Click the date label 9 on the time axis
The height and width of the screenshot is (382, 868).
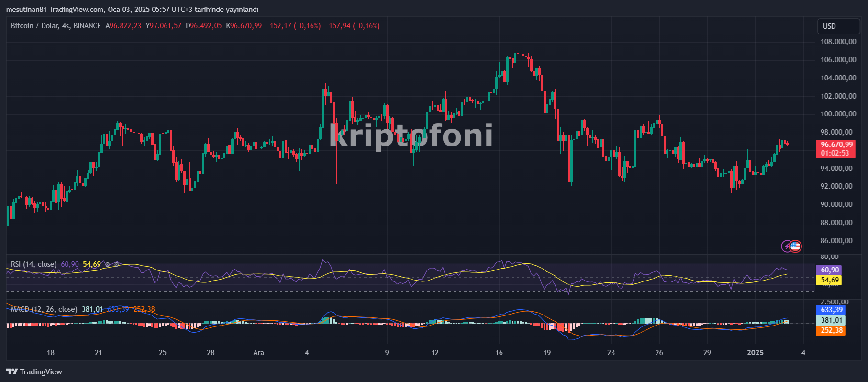(x=387, y=353)
